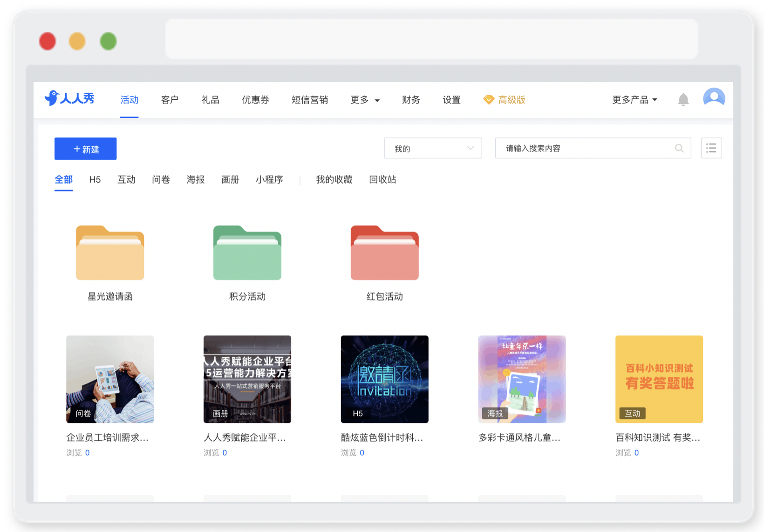This screenshot has height=532, width=764.
Task: Open the 红包活动 red folder
Action: [385, 252]
